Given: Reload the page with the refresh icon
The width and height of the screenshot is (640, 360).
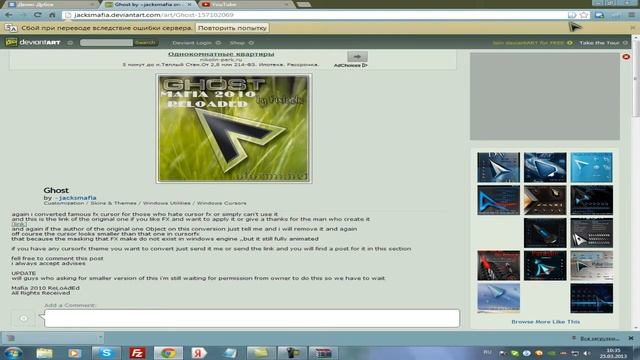Looking at the screenshot, I should pos(38,15).
